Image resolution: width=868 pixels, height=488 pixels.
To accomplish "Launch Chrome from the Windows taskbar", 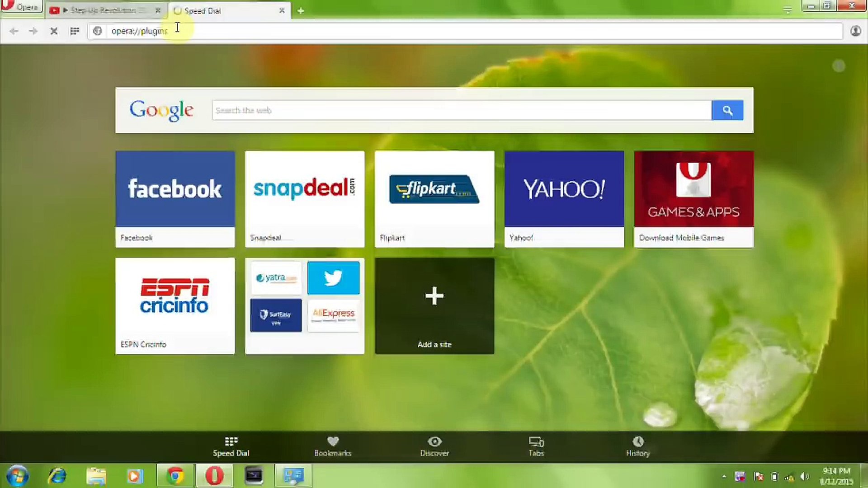I will click(x=175, y=476).
